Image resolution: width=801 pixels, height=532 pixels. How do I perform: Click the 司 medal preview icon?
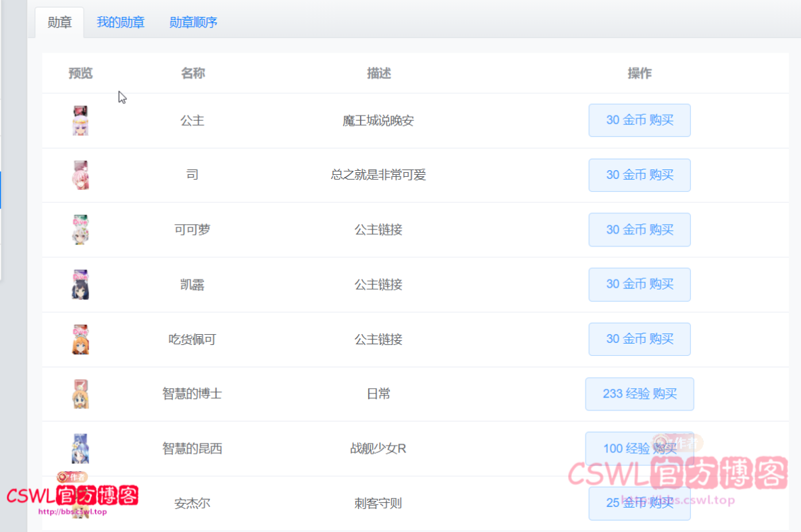point(80,176)
